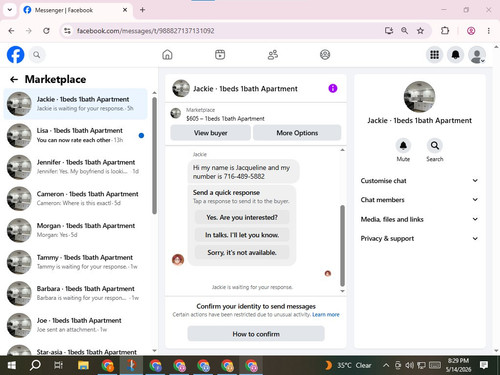This screenshot has height=375, width=500.
Task: Open the Windows Start menu
Action: [x=12, y=365]
